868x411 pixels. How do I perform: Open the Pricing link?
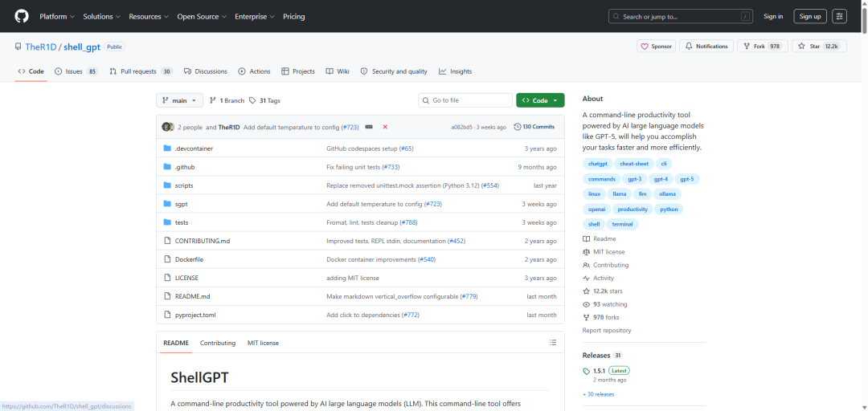click(x=294, y=17)
